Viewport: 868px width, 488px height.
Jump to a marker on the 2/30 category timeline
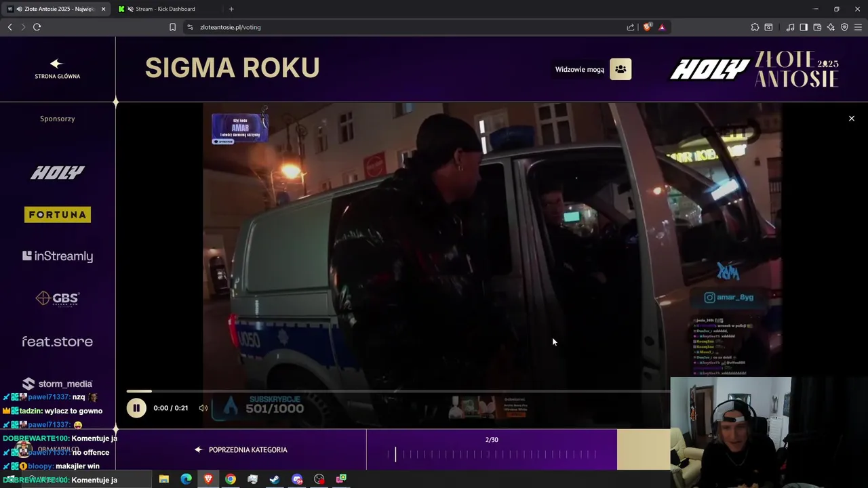coord(492,455)
